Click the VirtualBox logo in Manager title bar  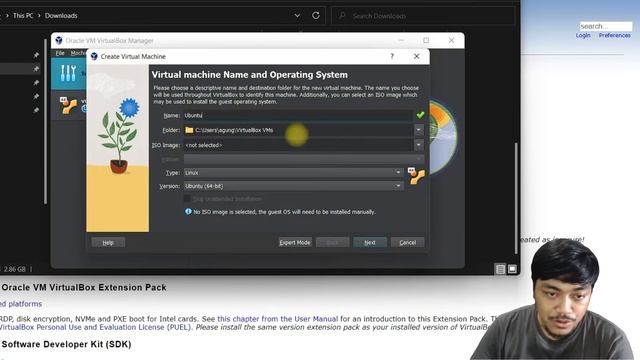tap(59, 40)
